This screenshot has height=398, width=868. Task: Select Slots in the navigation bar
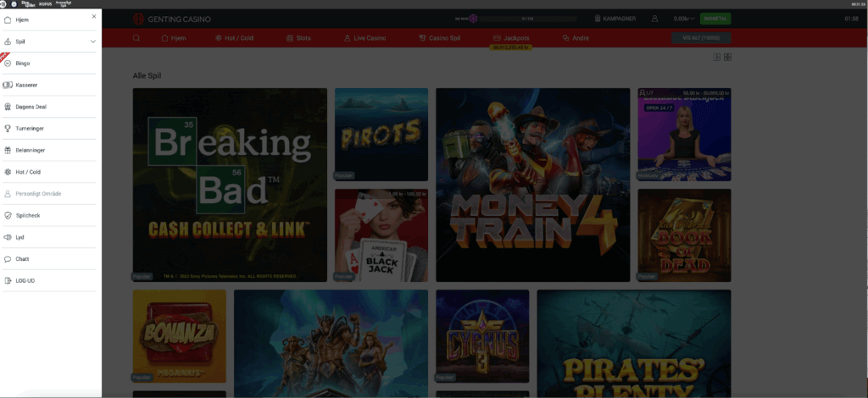click(299, 38)
